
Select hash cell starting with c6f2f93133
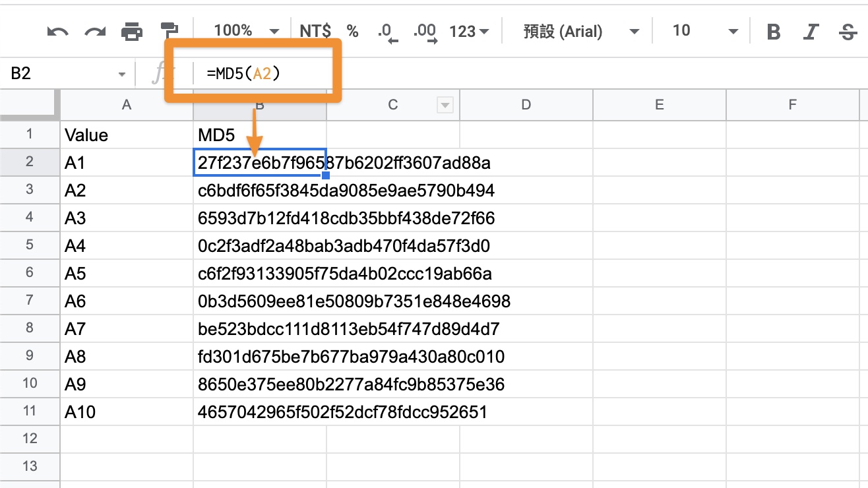(260, 274)
